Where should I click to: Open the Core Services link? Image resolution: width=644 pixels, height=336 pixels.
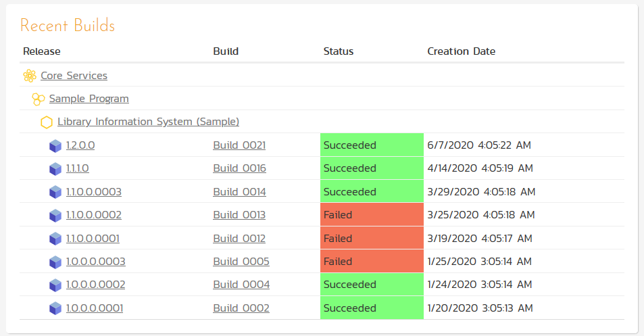[74, 76]
